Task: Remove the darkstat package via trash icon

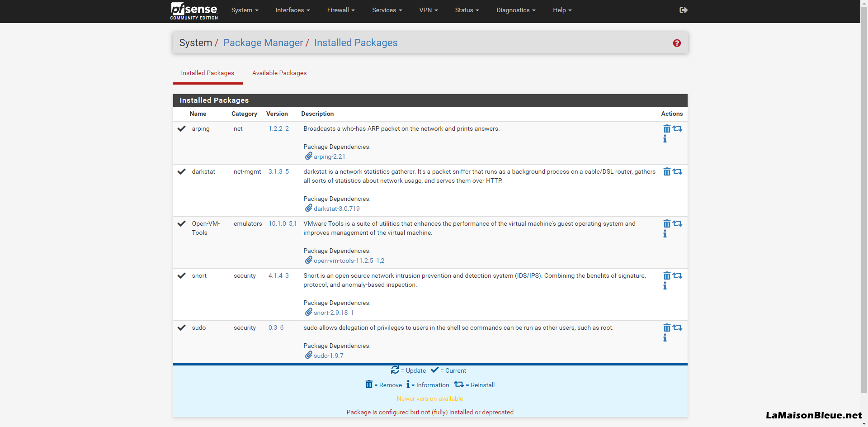Action: click(x=667, y=172)
